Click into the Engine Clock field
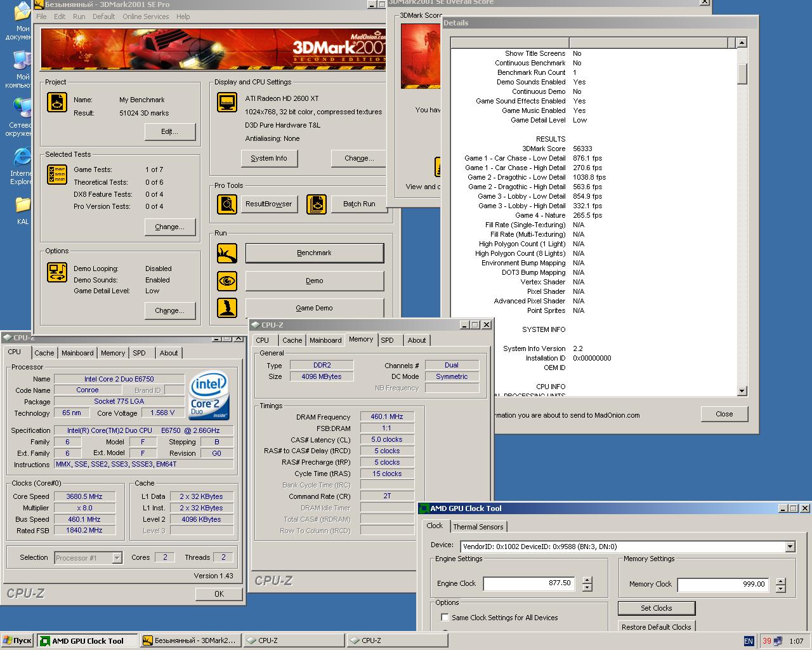 529,583
